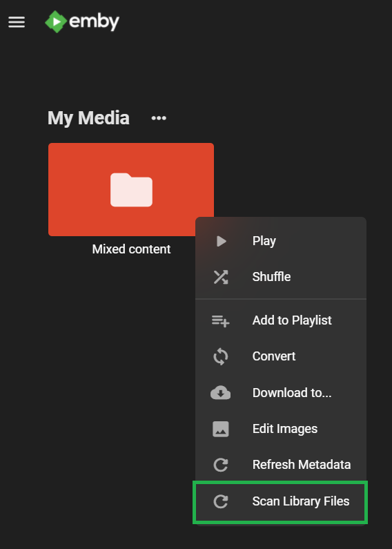This screenshot has height=549, width=392.
Task: Open the My Media three-dots menu
Action: pos(159,118)
